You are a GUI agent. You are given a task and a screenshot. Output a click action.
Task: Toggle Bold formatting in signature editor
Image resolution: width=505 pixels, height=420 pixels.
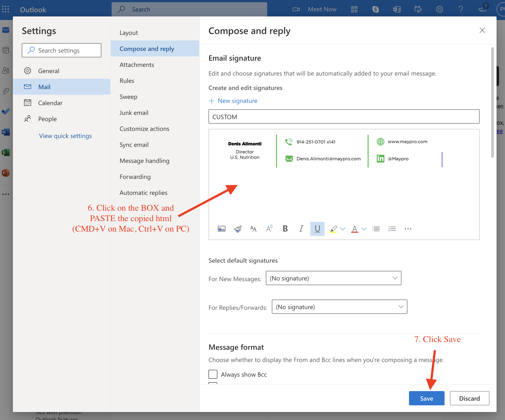(x=285, y=229)
